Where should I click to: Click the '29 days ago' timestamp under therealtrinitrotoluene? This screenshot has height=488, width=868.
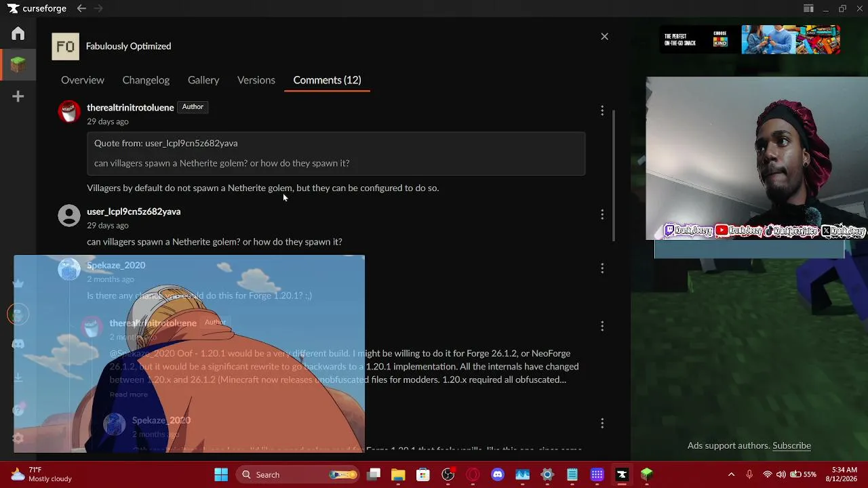coord(107,121)
